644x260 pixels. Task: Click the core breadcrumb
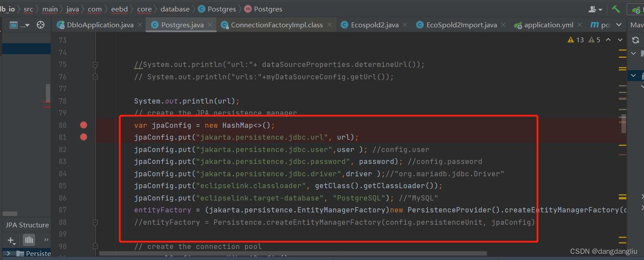(x=144, y=9)
